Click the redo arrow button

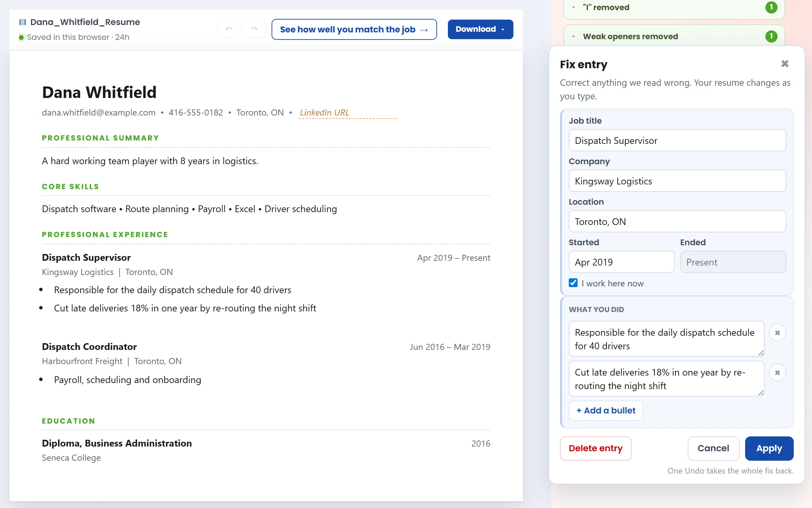pos(254,29)
